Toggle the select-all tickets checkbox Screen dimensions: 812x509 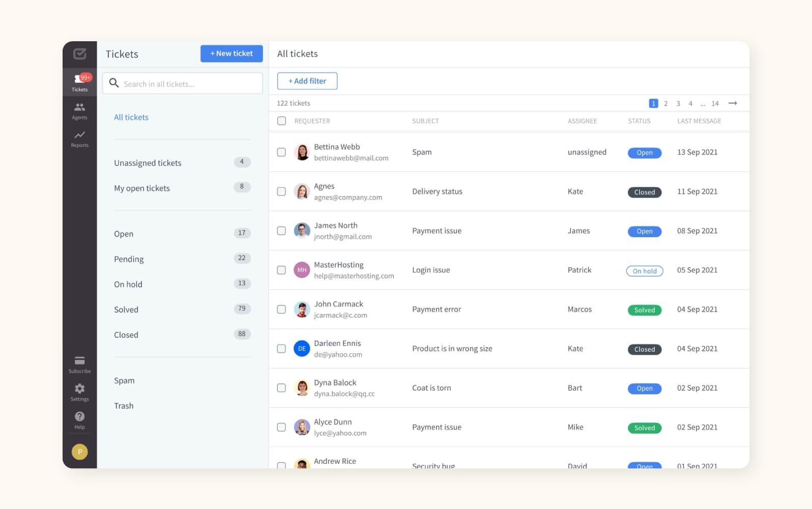click(281, 121)
